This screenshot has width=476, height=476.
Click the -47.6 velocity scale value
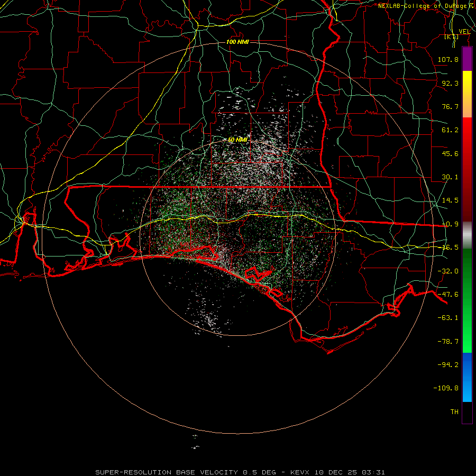pyautogui.click(x=448, y=295)
